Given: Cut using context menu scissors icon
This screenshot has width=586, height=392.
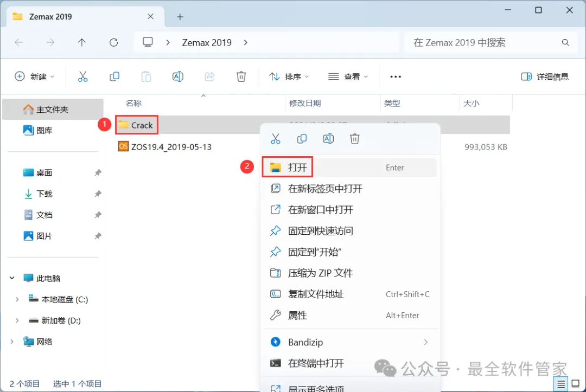Looking at the screenshot, I should pyautogui.click(x=276, y=139).
